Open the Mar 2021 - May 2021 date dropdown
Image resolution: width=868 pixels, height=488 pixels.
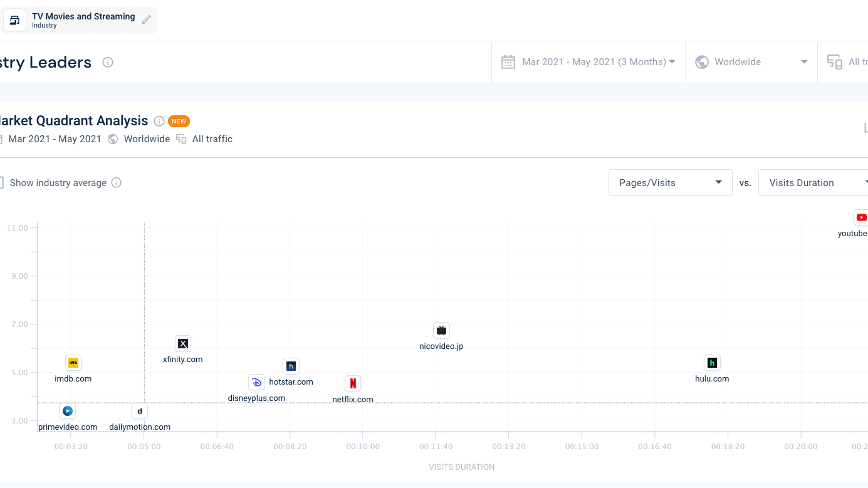point(588,62)
